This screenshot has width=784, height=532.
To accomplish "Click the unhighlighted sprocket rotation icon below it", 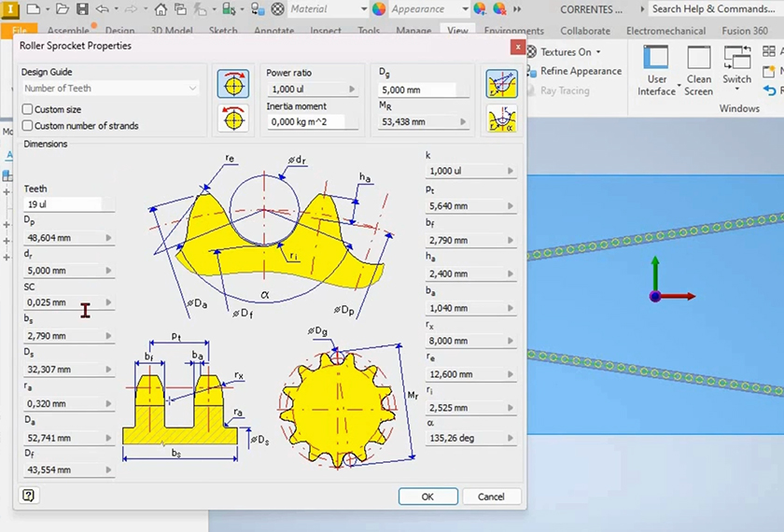I will [232, 119].
